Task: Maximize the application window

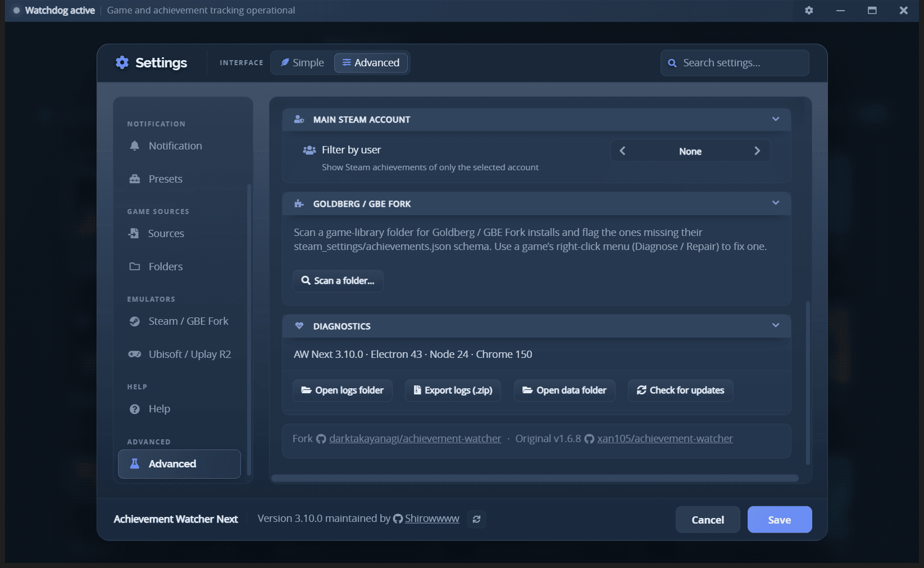Action: point(872,10)
